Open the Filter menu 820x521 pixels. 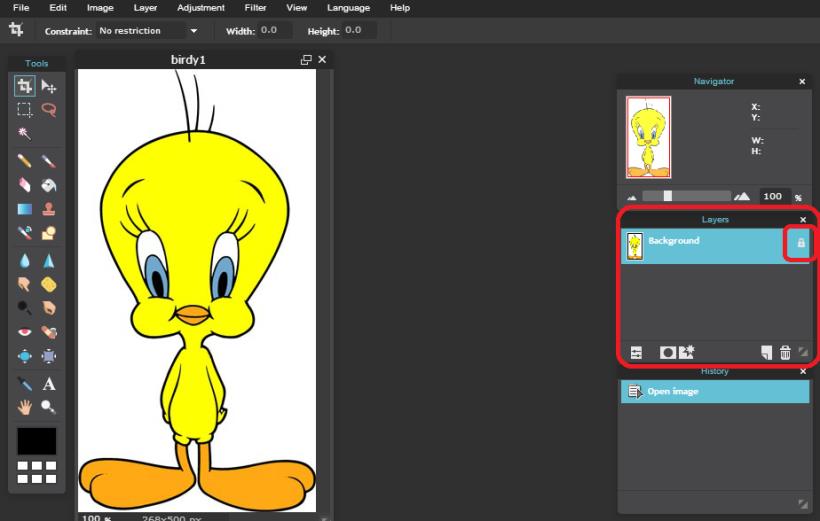255,8
